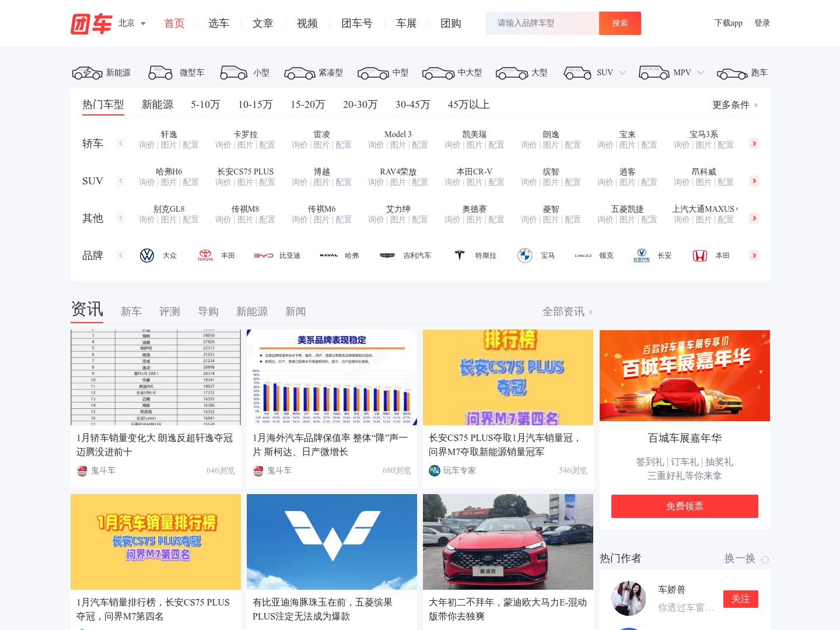
Task: Open the 宝马 BMW brand logo
Action: click(x=525, y=256)
